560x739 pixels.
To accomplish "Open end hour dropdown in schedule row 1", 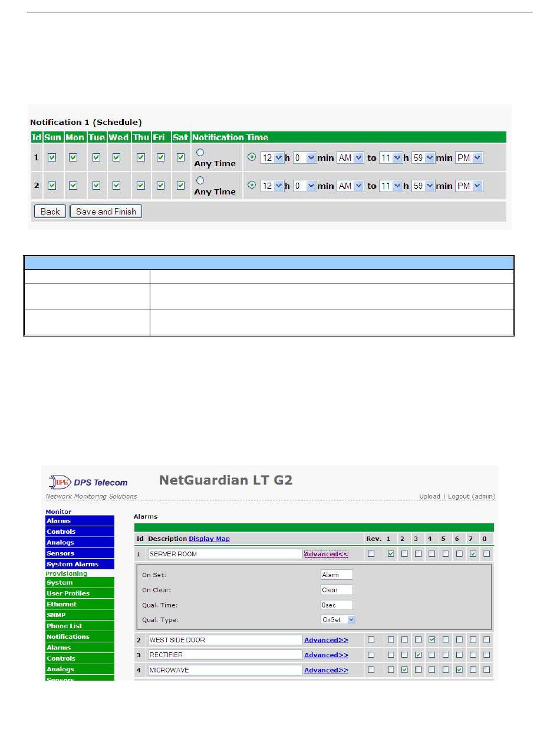I will point(391,158).
